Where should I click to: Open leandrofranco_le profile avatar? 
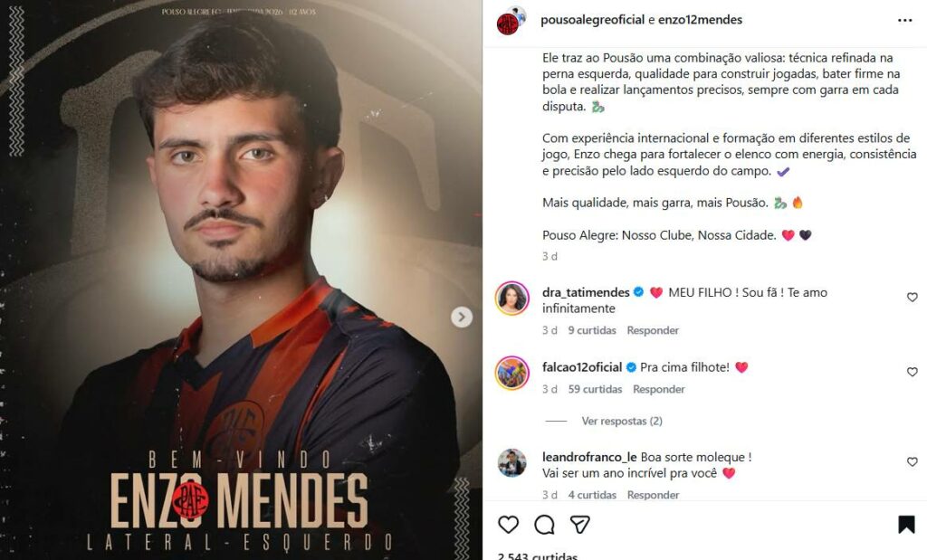[511, 462]
